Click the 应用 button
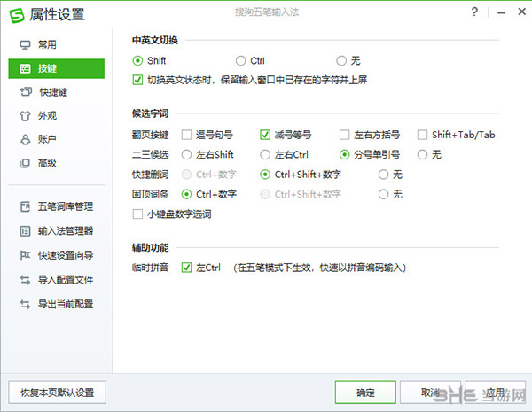Viewport: 532px width, 412px height. [x=495, y=393]
